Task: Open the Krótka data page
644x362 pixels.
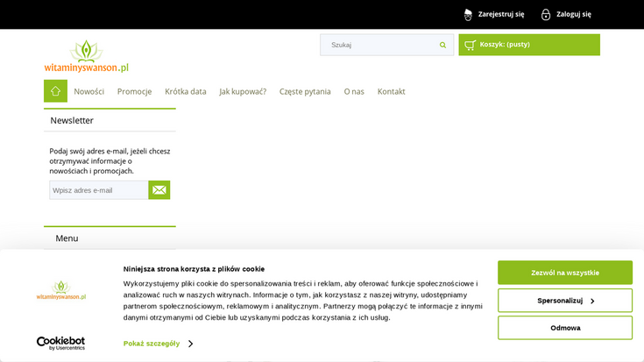Action: [x=185, y=91]
